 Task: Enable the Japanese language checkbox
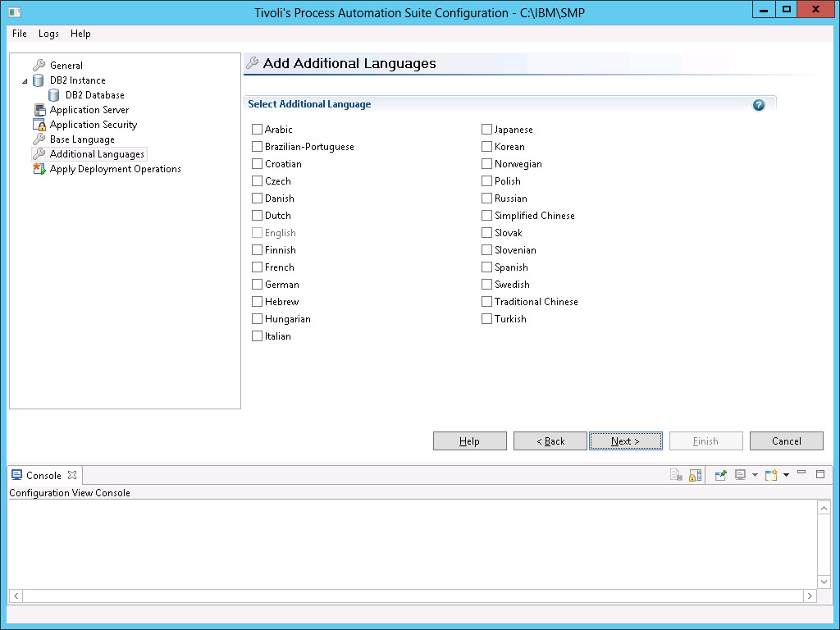click(486, 129)
